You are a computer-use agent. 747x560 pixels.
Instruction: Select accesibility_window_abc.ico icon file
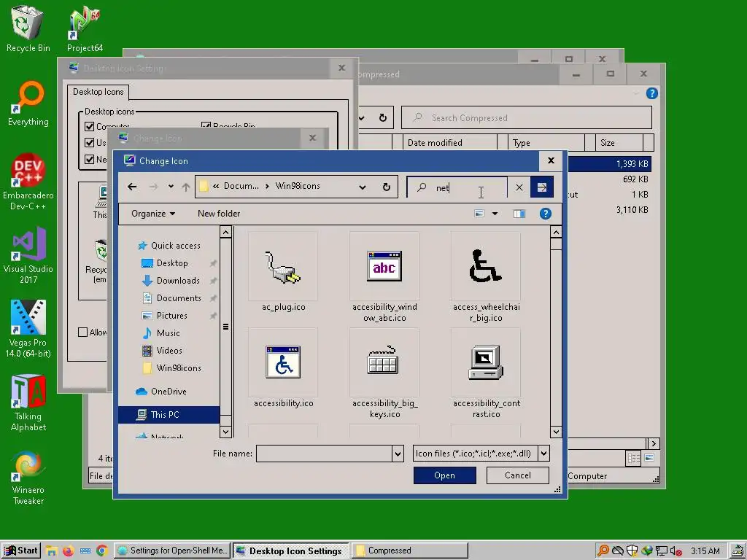[x=384, y=277]
